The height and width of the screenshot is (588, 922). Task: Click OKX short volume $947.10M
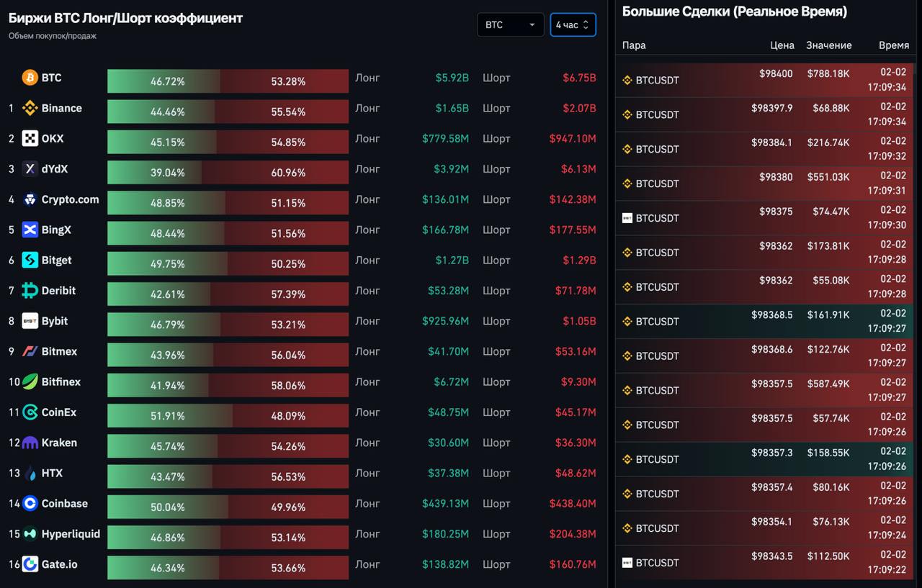[x=573, y=138]
